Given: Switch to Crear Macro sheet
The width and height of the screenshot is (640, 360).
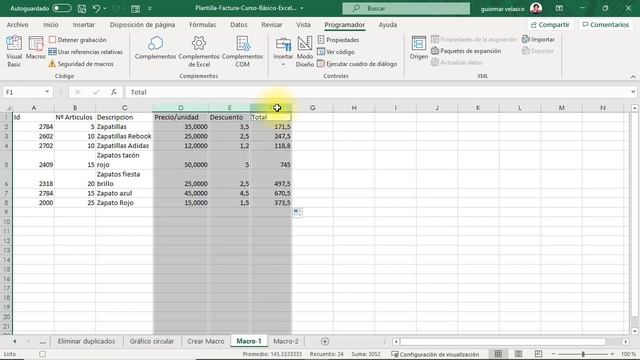Looking at the screenshot, I should (x=206, y=341).
